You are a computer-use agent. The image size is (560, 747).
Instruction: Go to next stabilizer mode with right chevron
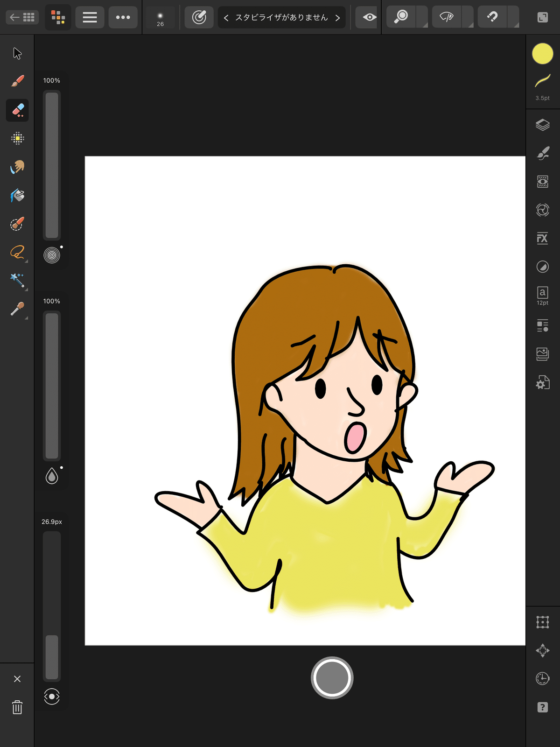point(337,18)
